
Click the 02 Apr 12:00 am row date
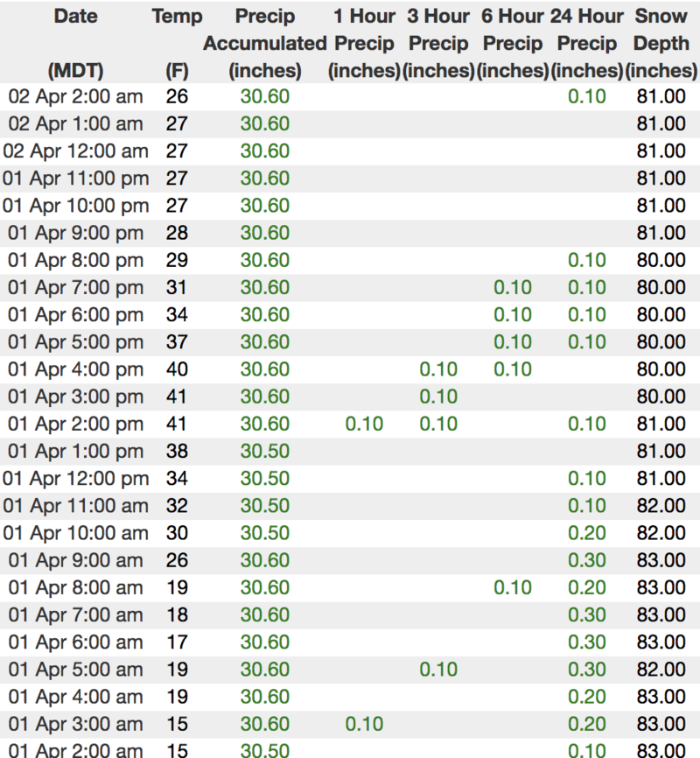coord(75,151)
